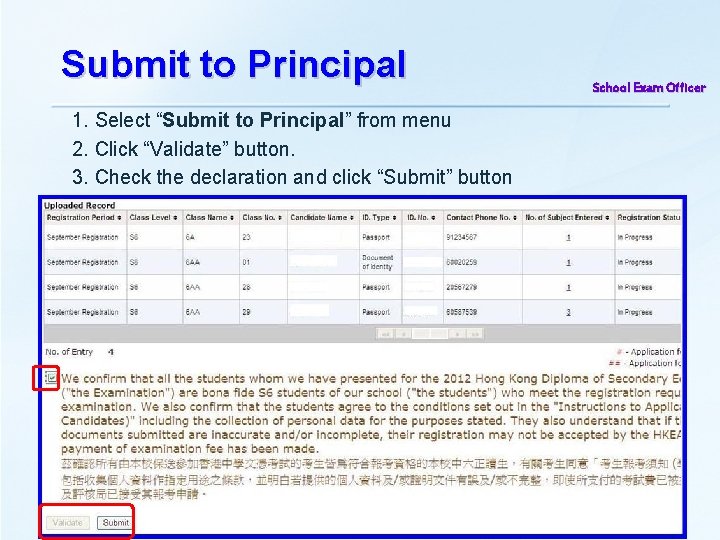Sort by Candidate Name column
Screen dimensions: 720x540
pos(322,217)
